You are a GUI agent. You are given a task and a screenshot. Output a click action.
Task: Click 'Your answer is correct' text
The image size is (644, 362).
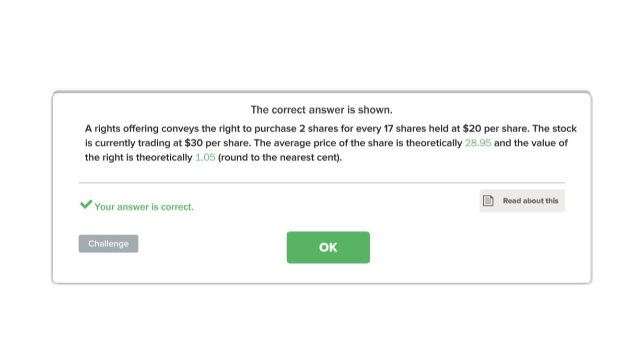[x=144, y=207]
